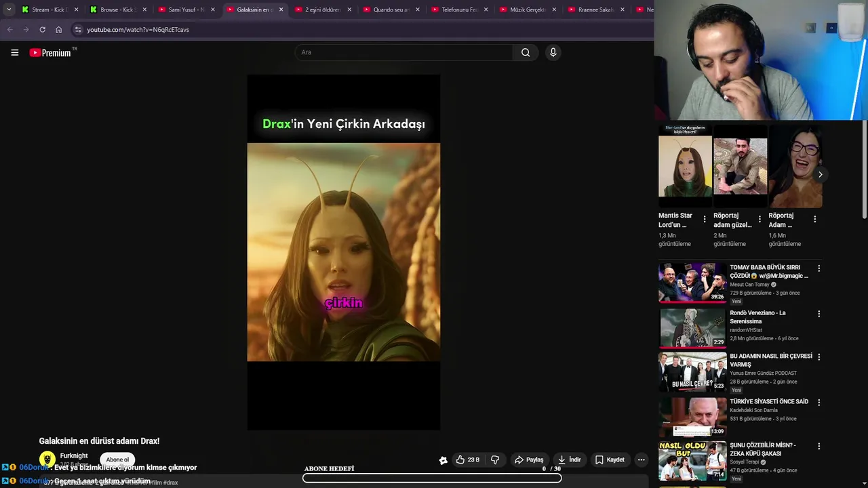Open options for Röportaj Adam 1,6 Mn short
The width and height of the screenshot is (868, 488).
tap(814, 219)
